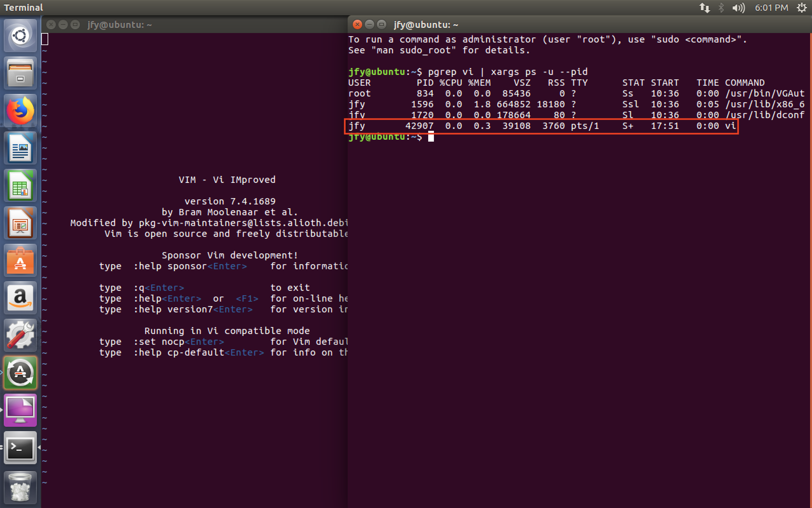This screenshot has width=812, height=508.
Task: Minimize the background vim terminal window
Action: [63, 24]
